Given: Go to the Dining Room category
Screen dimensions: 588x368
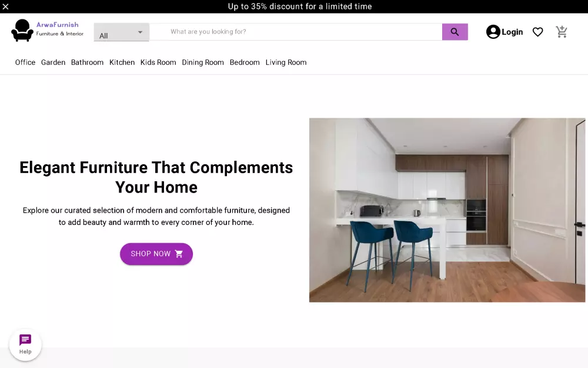Looking at the screenshot, I should (x=202, y=62).
